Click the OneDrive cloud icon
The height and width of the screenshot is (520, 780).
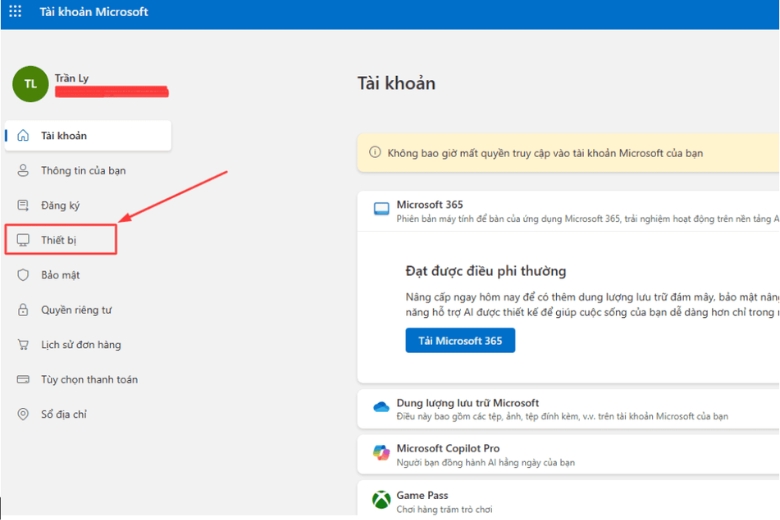point(382,407)
